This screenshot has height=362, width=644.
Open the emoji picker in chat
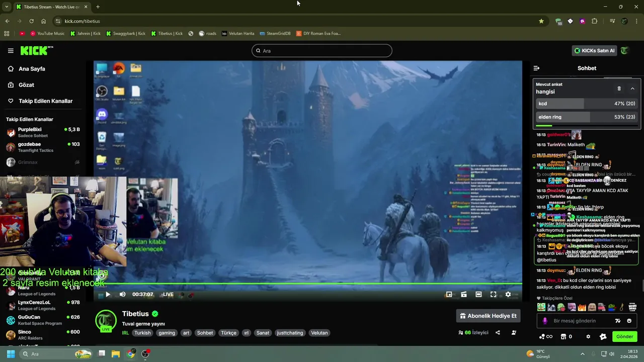click(x=629, y=321)
